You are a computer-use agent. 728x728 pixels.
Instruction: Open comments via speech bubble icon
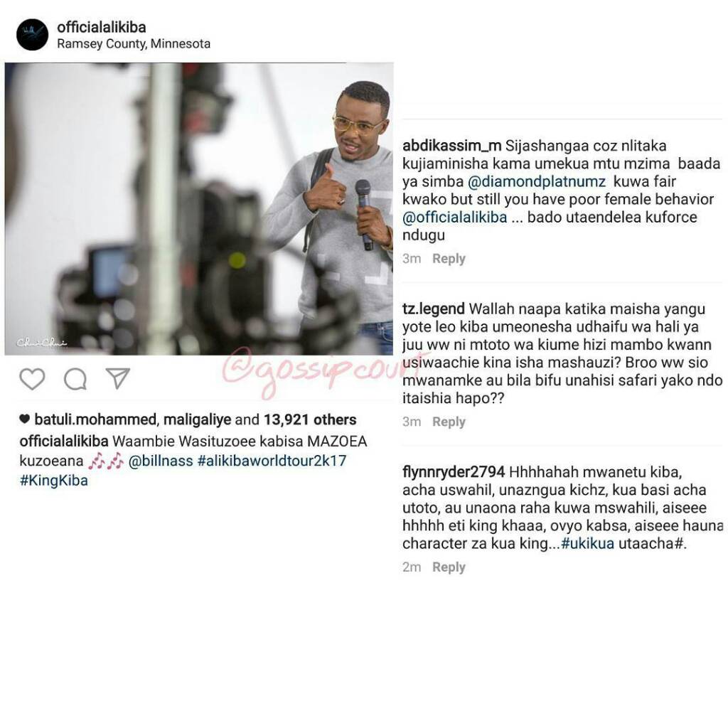(75, 378)
